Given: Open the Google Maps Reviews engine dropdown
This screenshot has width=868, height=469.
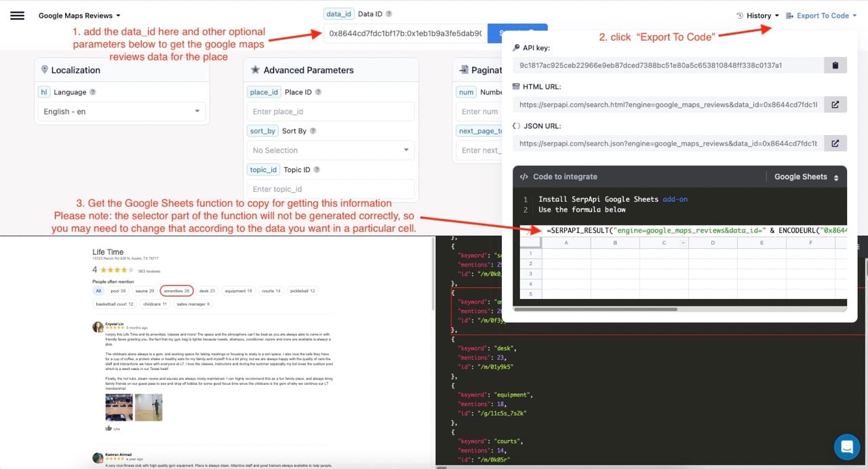Looking at the screenshot, I should point(79,16).
